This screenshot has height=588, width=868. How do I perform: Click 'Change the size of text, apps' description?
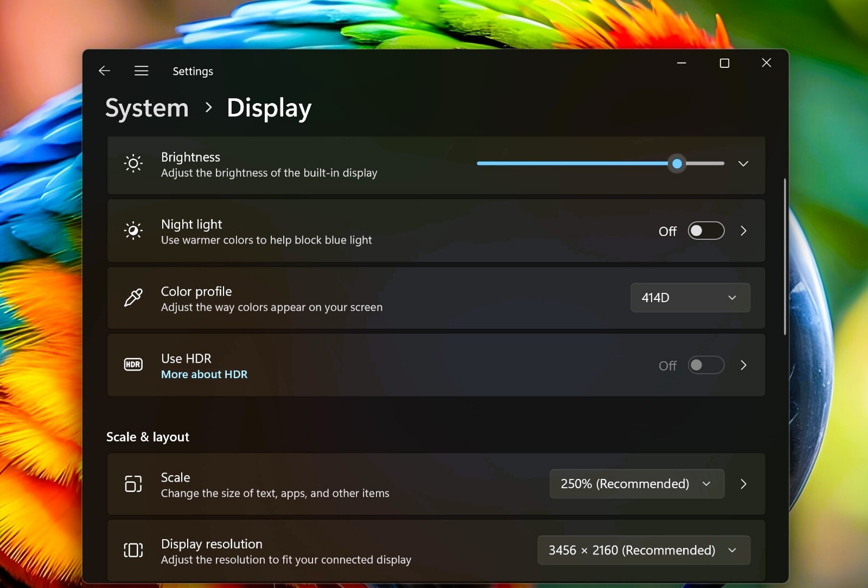[275, 493]
